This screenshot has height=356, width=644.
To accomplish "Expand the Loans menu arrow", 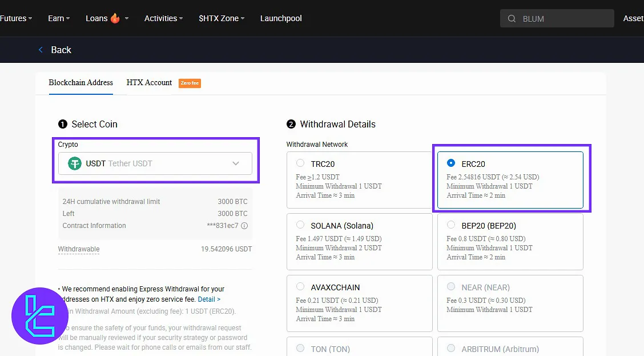I will pos(127,18).
